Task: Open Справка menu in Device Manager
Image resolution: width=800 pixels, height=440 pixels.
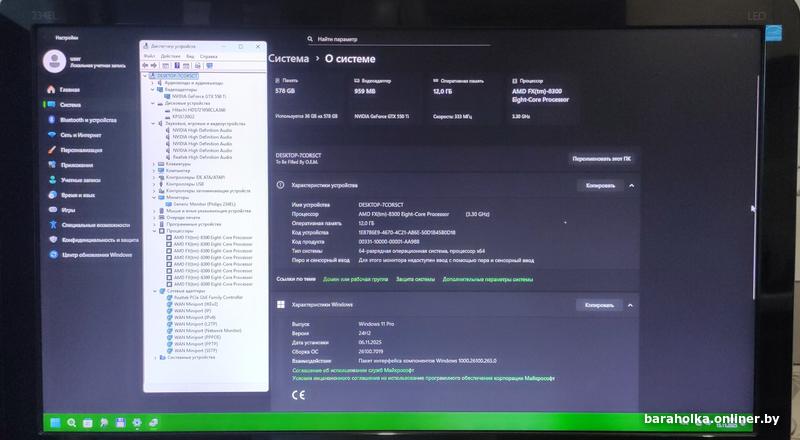Action: (209, 56)
